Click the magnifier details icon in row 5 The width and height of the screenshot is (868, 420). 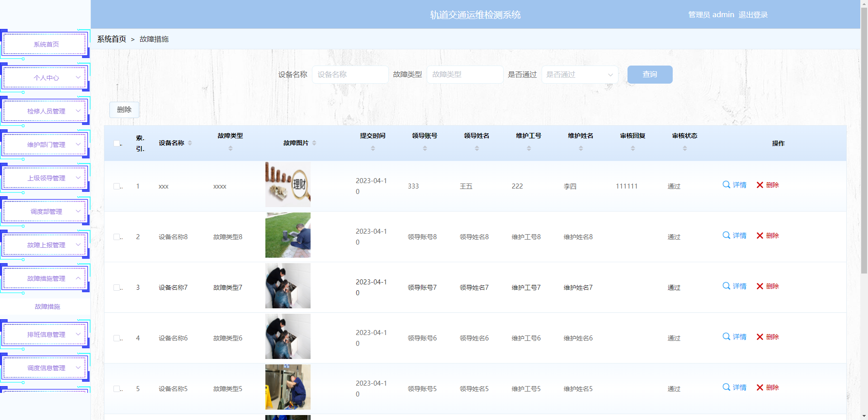[x=726, y=387]
